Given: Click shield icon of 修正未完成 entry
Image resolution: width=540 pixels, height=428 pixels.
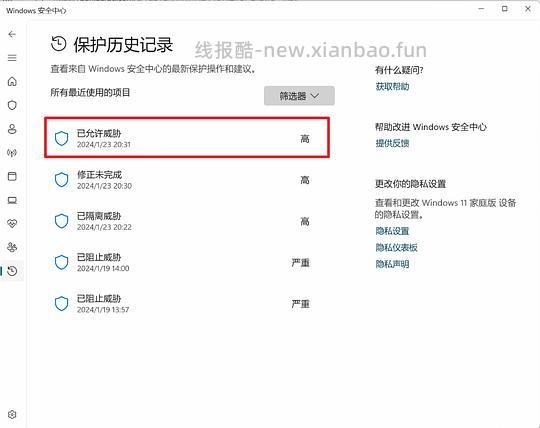Looking at the screenshot, I should (x=62, y=180).
